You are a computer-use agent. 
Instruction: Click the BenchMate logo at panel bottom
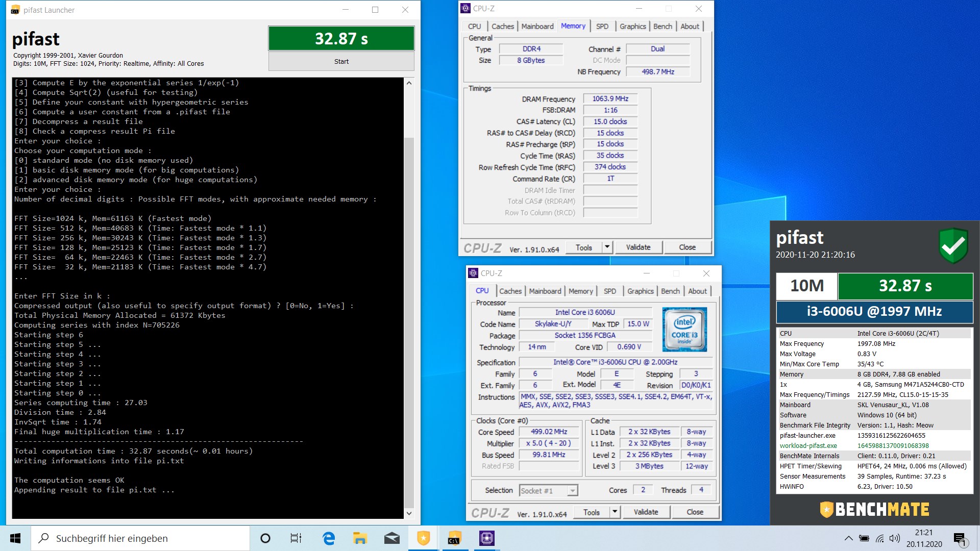click(x=874, y=509)
